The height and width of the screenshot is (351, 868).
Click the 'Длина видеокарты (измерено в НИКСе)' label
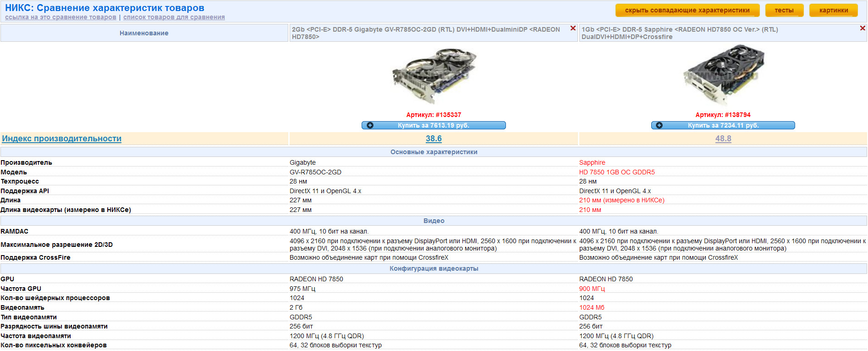click(66, 210)
